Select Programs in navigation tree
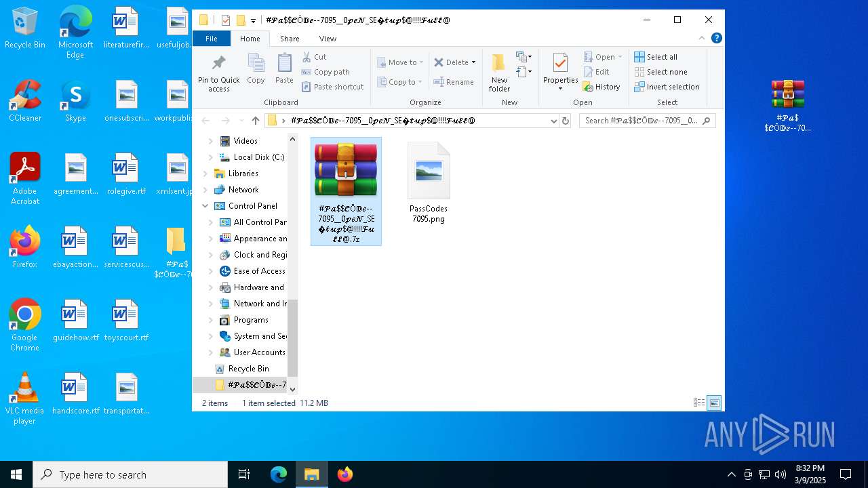 pos(250,320)
